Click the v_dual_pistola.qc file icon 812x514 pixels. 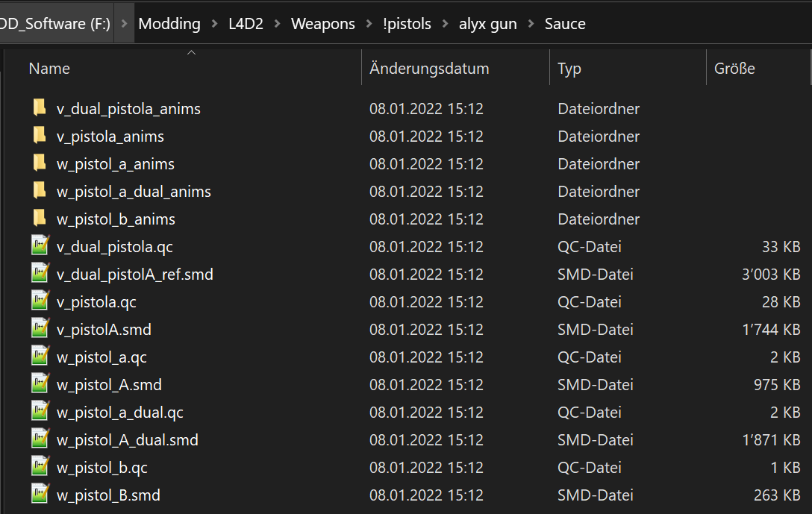click(x=40, y=246)
